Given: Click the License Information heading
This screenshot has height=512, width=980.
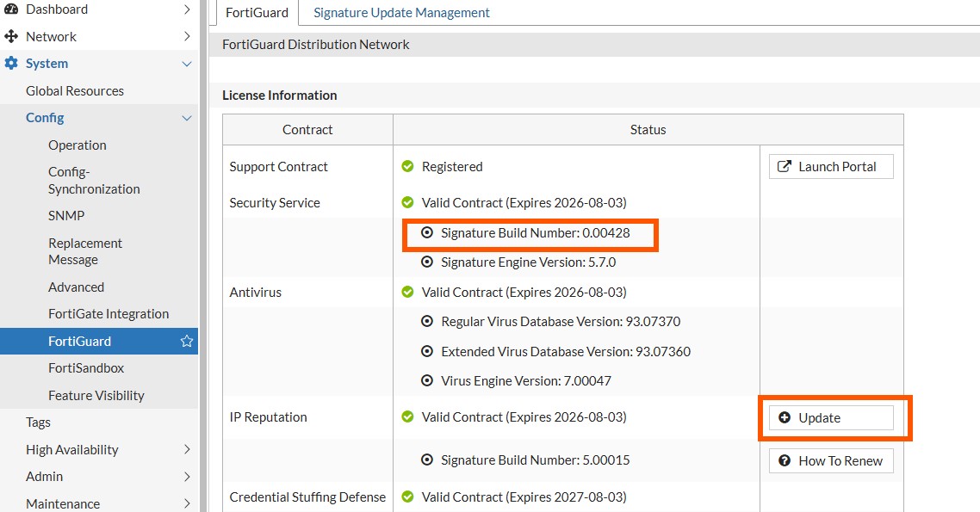Looking at the screenshot, I should pos(279,95).
